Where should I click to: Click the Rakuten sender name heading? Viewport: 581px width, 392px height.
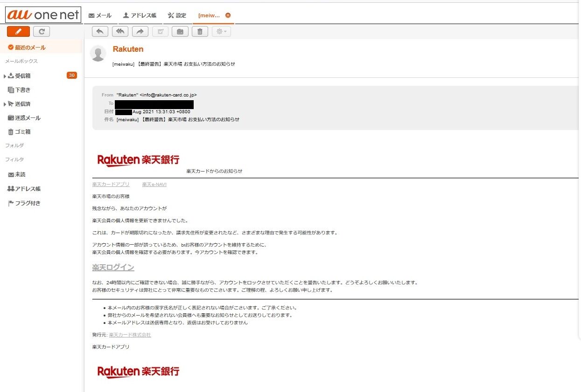pyautogui.click(x=128, y=49)
